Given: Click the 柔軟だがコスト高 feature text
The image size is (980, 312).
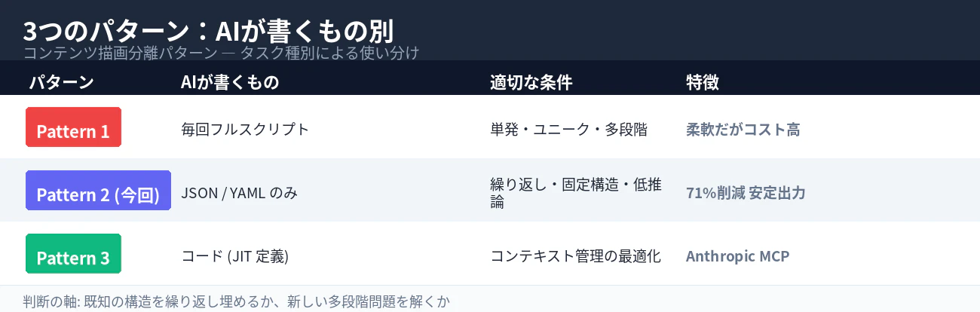Looking at the screenshot, I should click(x=743, y=129).
